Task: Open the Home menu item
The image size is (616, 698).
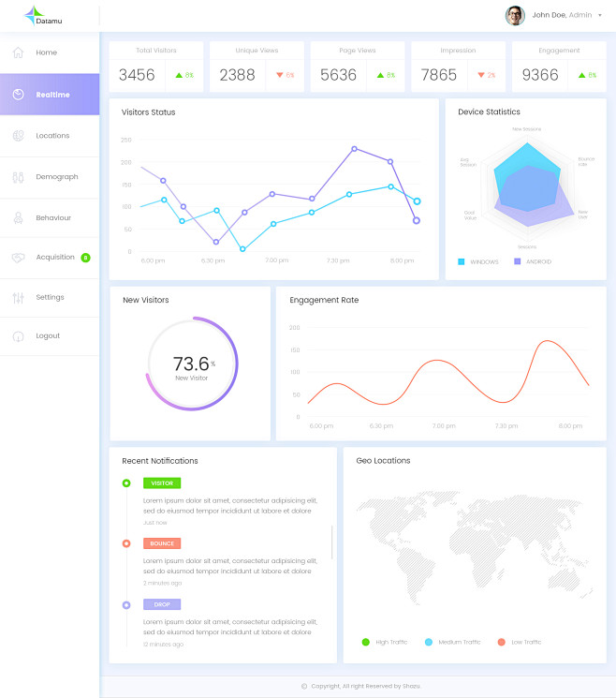Action: point(50,52)
